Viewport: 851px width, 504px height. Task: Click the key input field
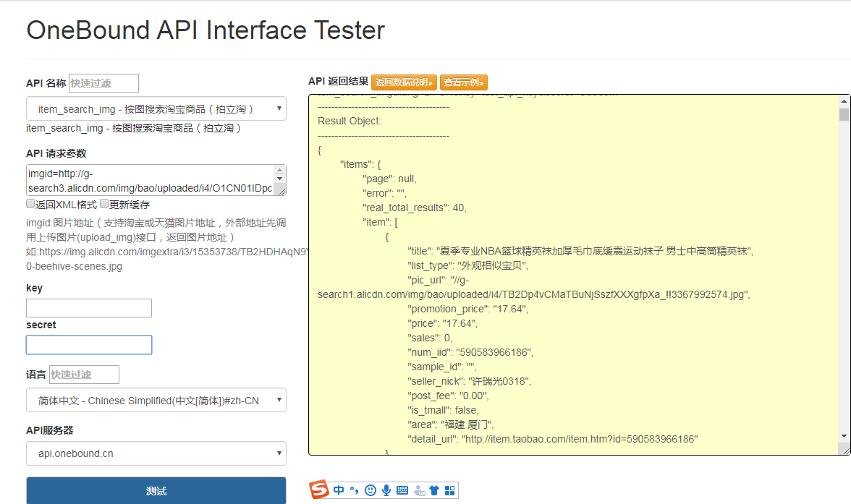89,308
